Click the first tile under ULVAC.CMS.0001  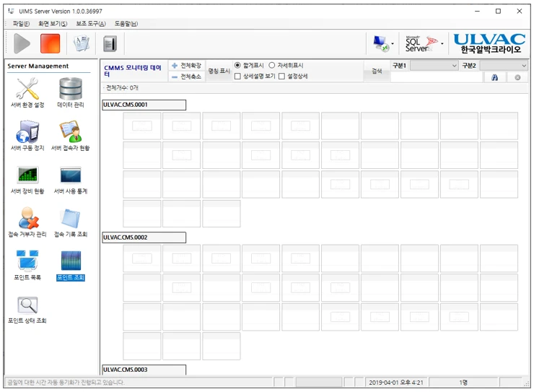point(142,126)
